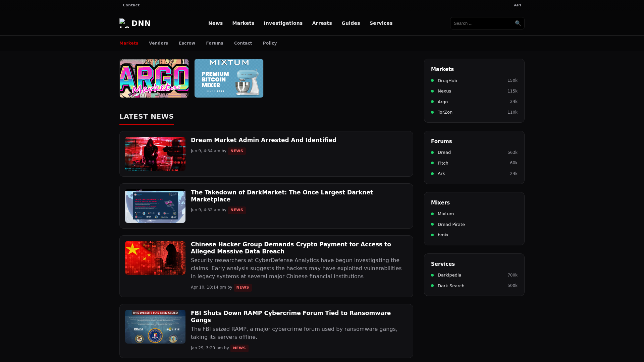Screen dimensions: 644x362
Task: Click the 700k count beside Darkipedia
Action: [512, 275]
